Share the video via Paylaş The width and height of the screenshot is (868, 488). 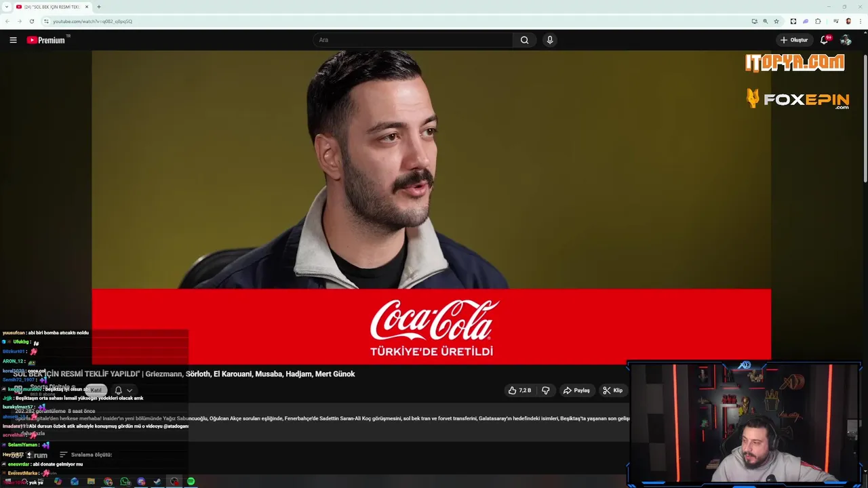576,390
